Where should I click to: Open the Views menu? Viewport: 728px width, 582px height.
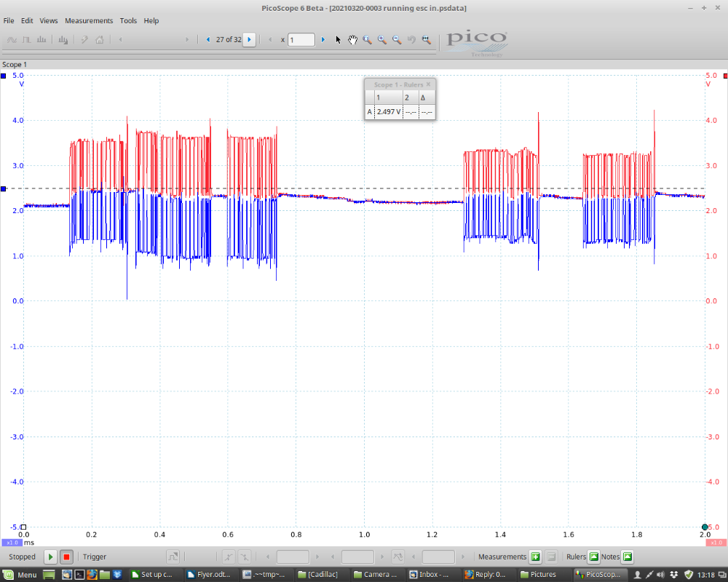49,21
